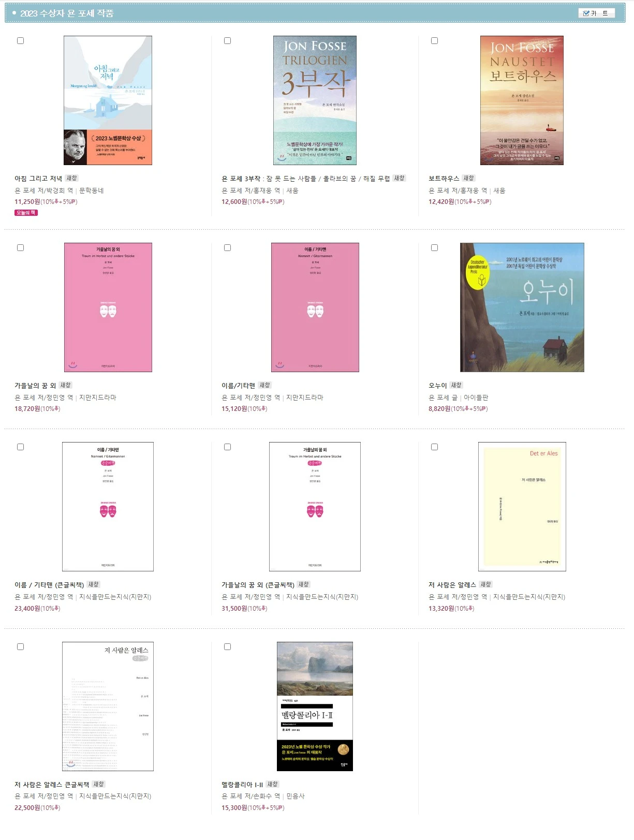Open the 가을날의 꿈 외 title link
The image size is (634, 840).
(x=35, y=386)
